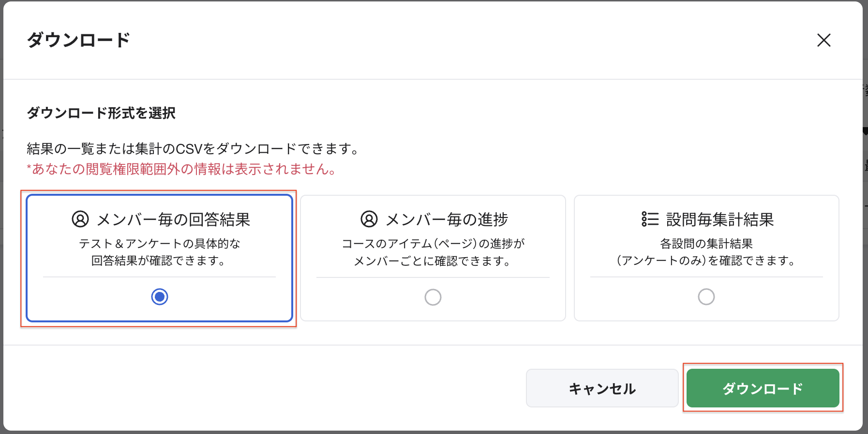Click the メンバー毎の進捗 card title
The width and height of the screenshot is (868, 434).
tap(447, 219)
